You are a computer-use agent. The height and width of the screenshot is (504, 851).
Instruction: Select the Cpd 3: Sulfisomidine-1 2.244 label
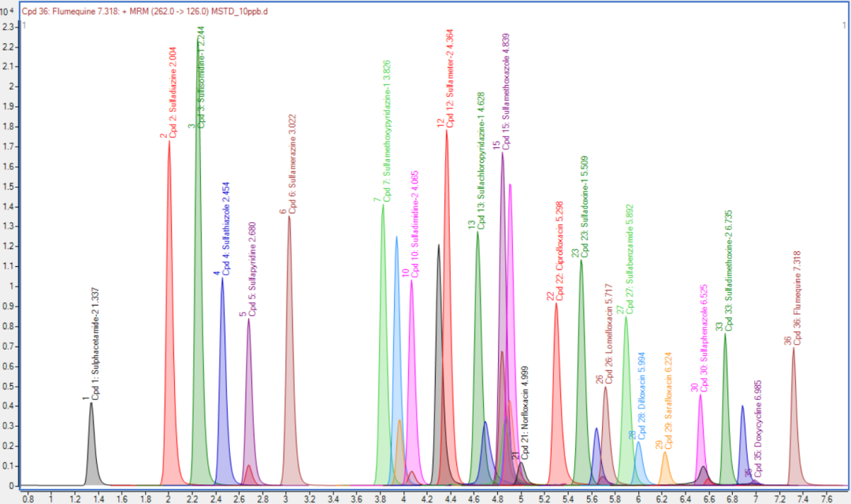(201, 77)
